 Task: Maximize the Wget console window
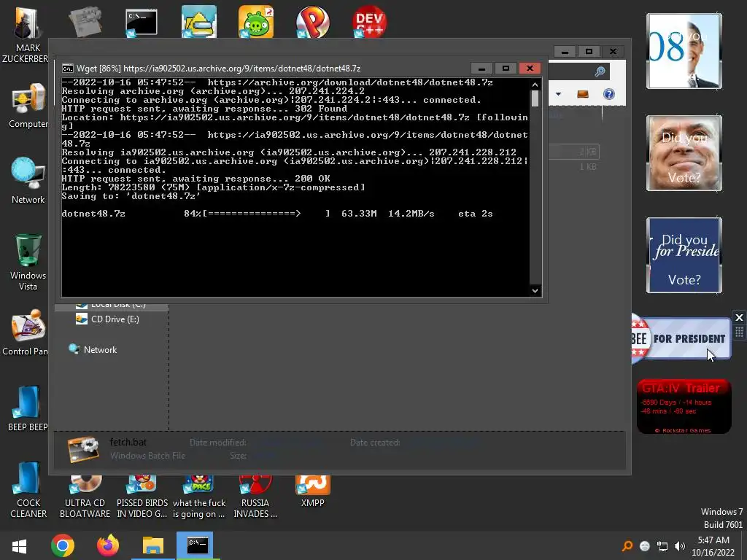pyautogui.click(x=506, y=68)
